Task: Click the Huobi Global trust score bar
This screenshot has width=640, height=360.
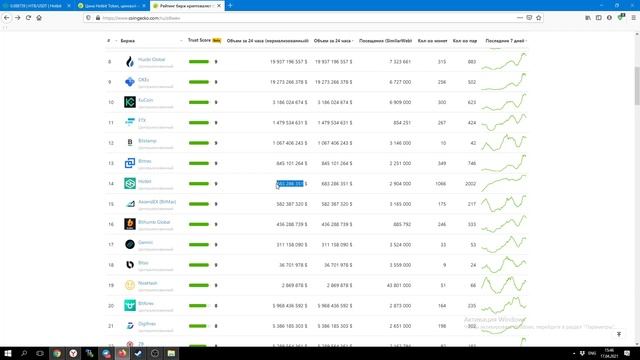Action: (199, 62)
